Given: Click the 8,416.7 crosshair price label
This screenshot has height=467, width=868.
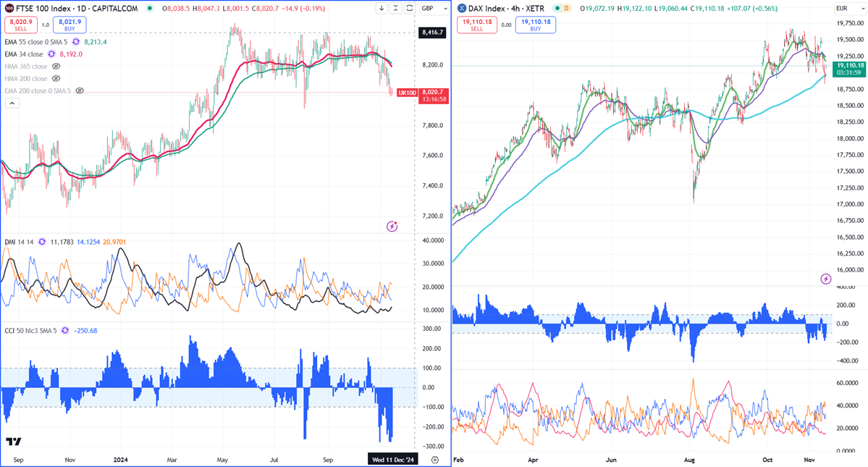Looking at the screenshot, I should [432, 32].
